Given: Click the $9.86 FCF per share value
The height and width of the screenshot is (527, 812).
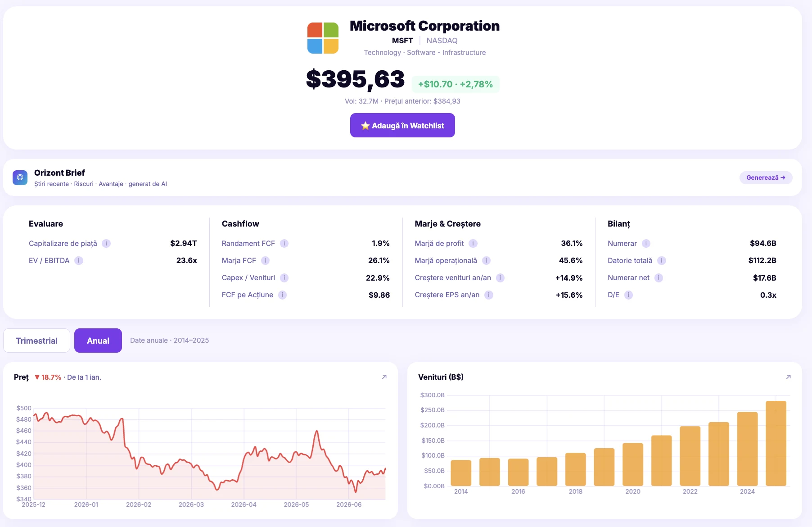Looking at the screenshot, I should coord(379,295).
